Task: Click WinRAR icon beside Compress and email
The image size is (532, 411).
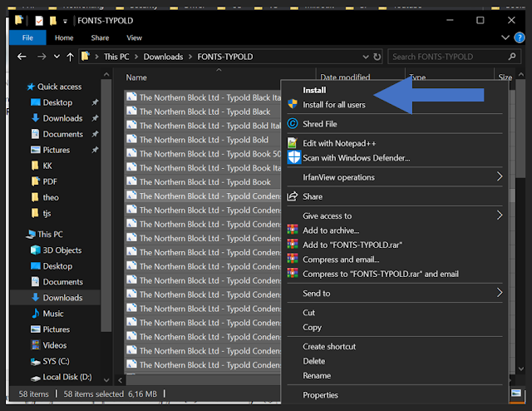Action: [293, 259]
